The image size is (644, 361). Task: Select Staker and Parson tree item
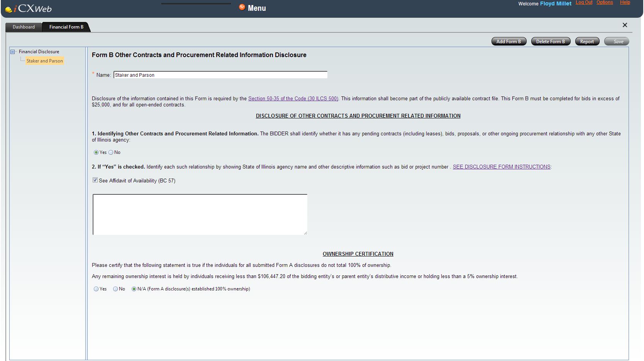pyautogui.click(x=44, y=61)
